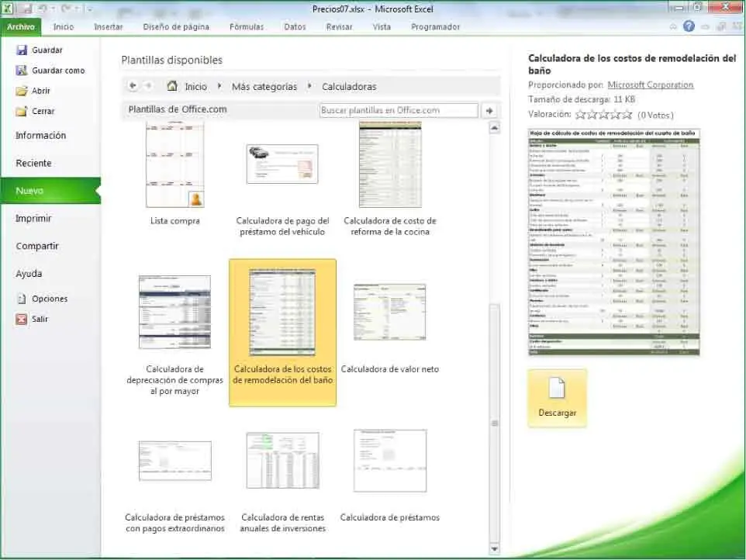Screen dimensions: 746x560
Task: Click the Abrir folder icon
Action: [22, 91]
